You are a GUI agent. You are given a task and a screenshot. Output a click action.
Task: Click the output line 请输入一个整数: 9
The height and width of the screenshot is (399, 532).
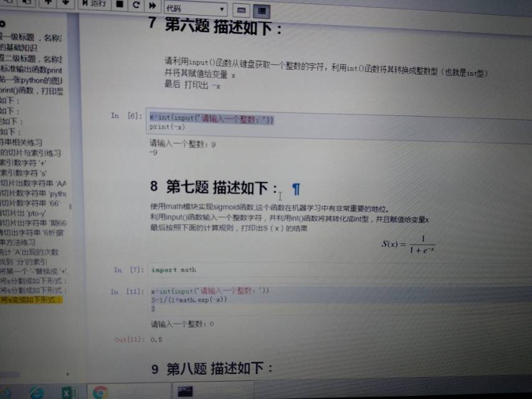(x=183, y=144)
